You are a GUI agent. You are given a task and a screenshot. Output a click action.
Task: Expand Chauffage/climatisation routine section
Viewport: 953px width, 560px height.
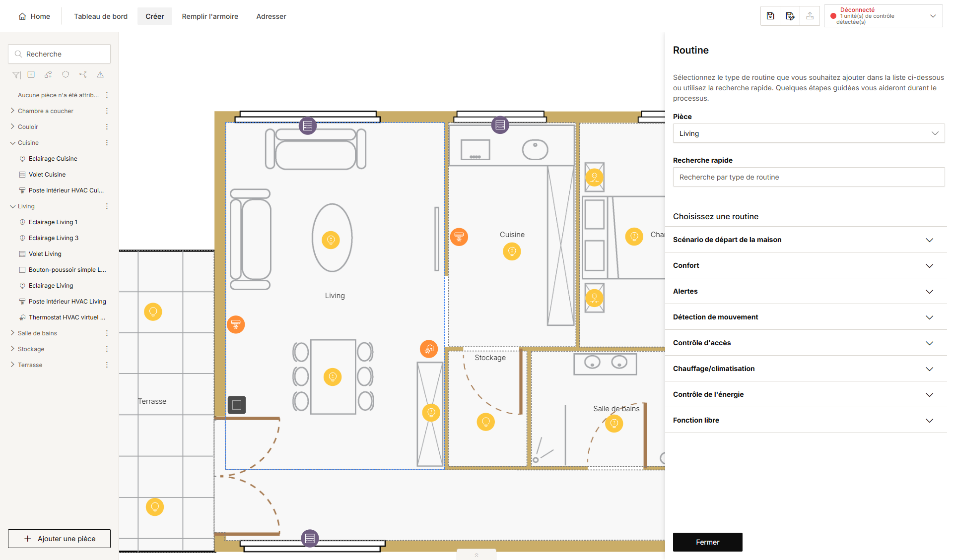[x=806, y=369]
